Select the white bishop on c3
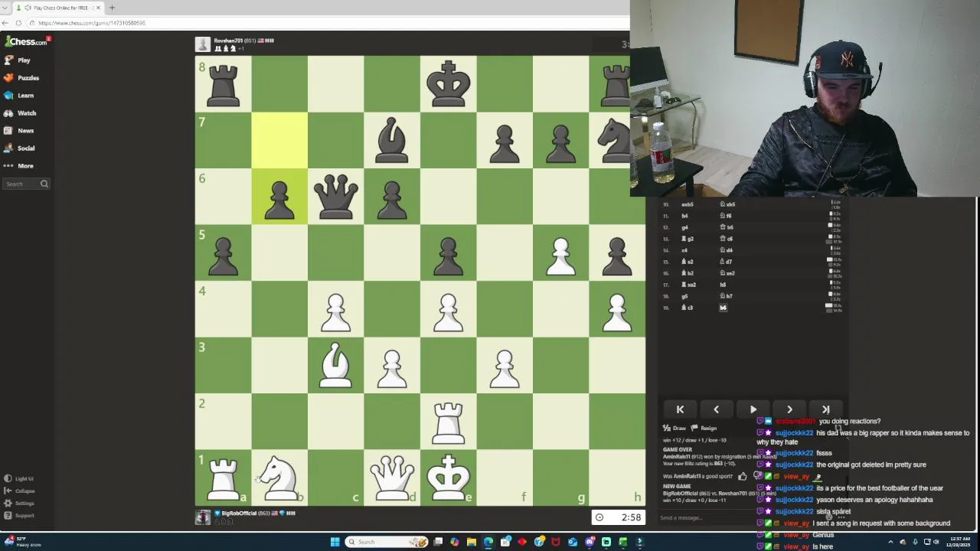Screen dimensions: 980x551 pos(335,365)
